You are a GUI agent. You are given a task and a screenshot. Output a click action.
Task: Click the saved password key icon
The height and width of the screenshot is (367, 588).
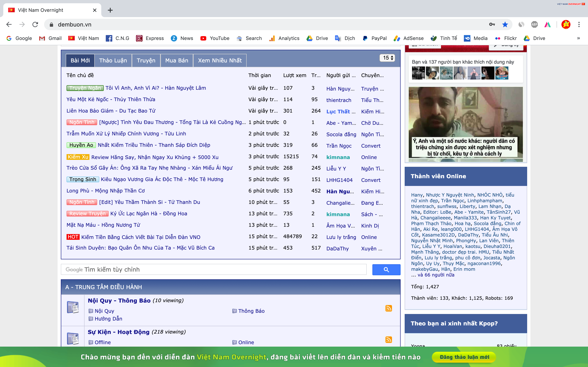point(492,24)
